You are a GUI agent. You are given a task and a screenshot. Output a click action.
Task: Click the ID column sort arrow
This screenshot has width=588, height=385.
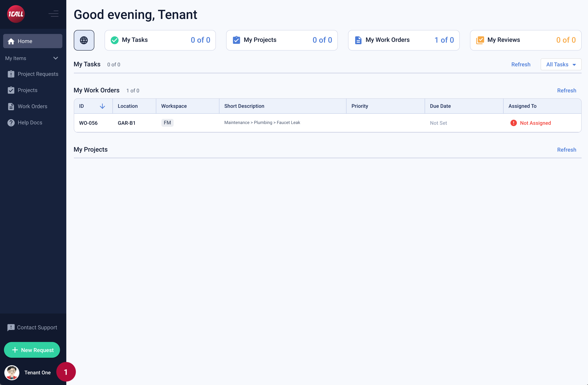pos(102,106)
